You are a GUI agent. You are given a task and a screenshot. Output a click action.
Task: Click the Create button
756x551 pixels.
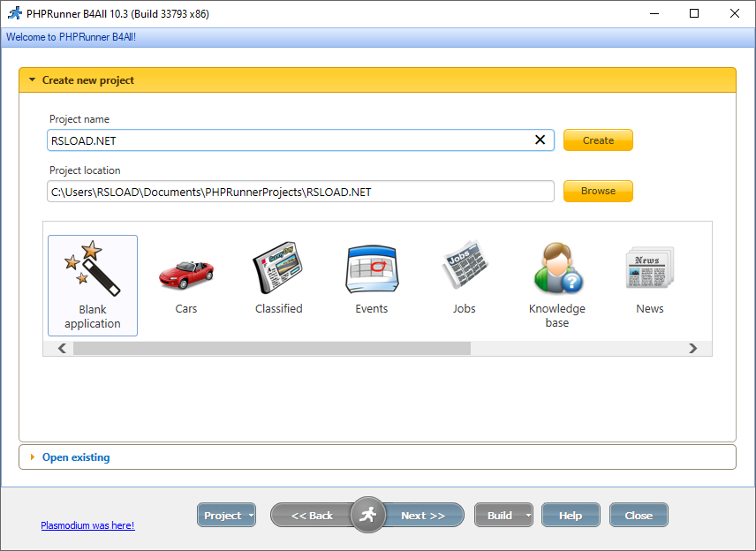click(598, 140)
